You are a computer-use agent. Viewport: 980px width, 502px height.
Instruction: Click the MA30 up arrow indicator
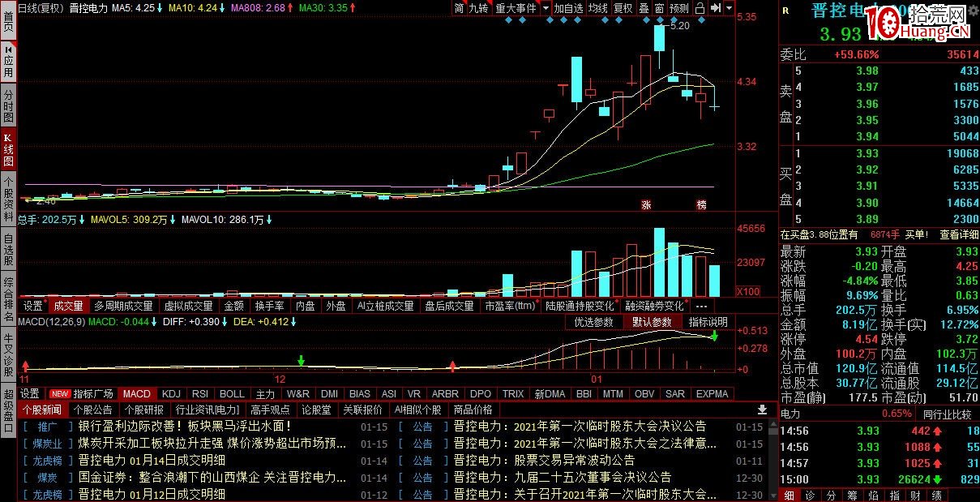353,7
